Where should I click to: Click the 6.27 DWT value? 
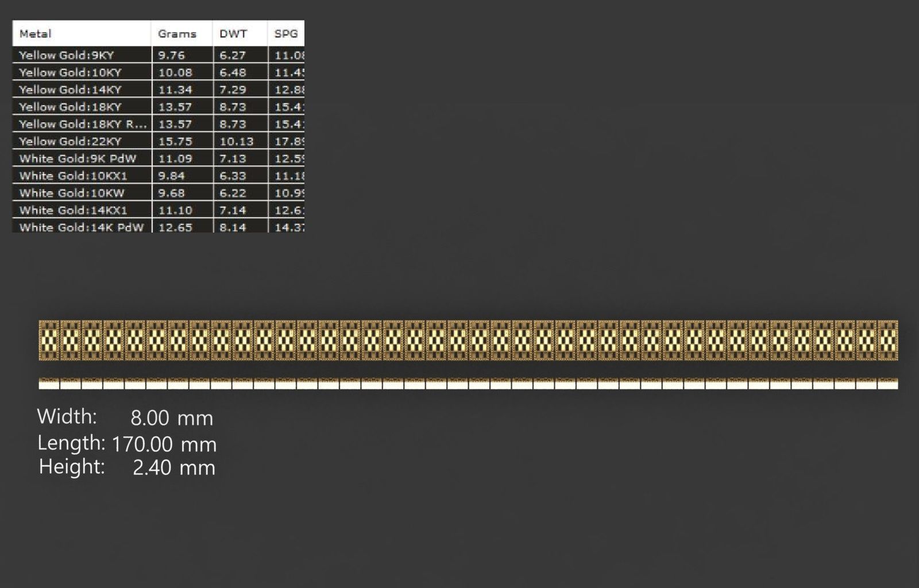tap(233, 55)
